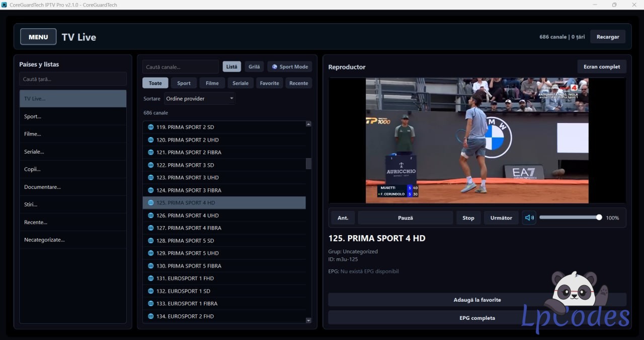The height and width of the screenshot is (340, 644).
Task: Select Seriale... category in sidebar
Action: pos(73,152)
